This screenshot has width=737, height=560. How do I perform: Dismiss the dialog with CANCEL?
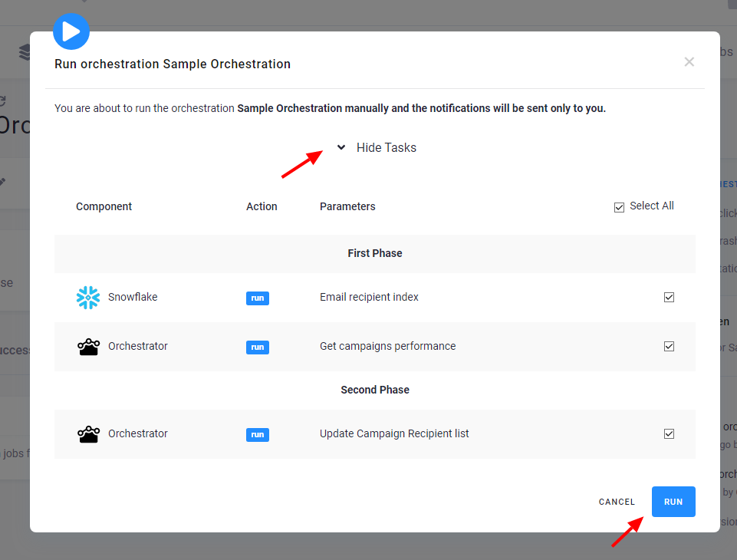coord(617,501)
